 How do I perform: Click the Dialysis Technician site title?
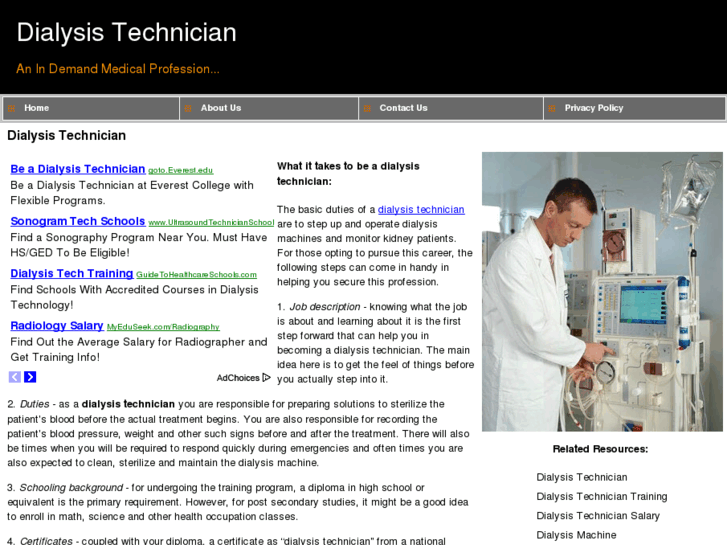127,32
